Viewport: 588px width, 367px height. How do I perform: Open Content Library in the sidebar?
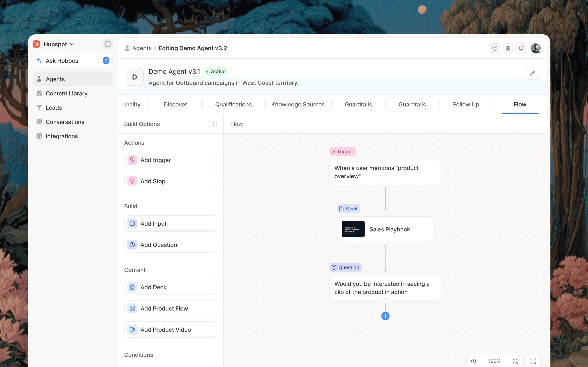click(66, 93)
